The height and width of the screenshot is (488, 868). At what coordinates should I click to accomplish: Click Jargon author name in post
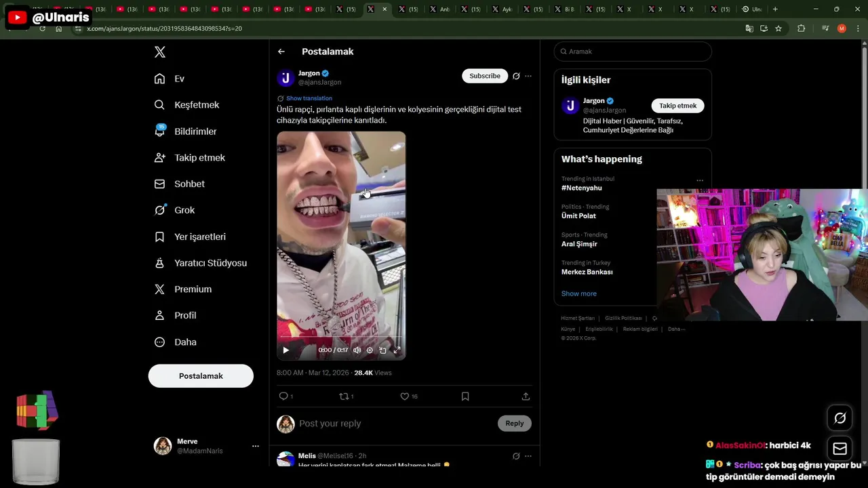tap(309, 73)
